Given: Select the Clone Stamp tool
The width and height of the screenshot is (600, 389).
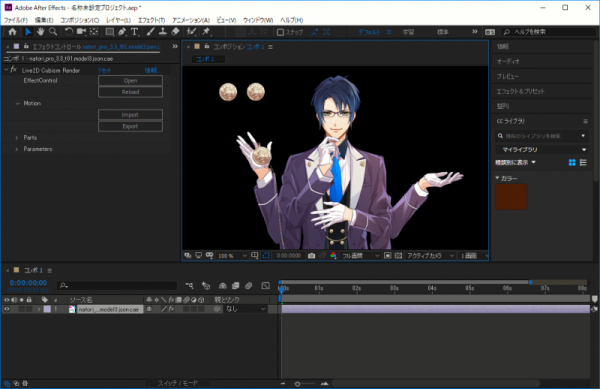Looking at the screenshot, I should tap(163, 32).
